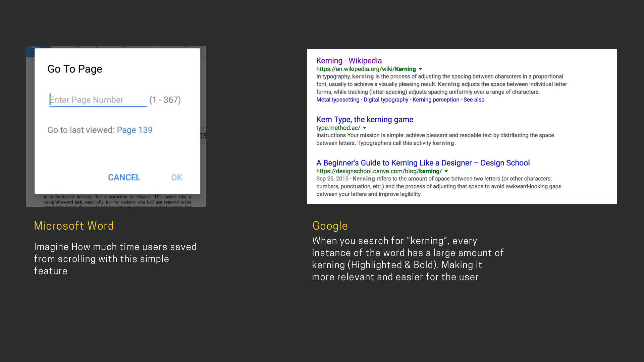This screenshot has width=644, height=362.
Task: Expand dropdown arrow beside designschool.canva.com URL
Action: (x=446, y=171)
